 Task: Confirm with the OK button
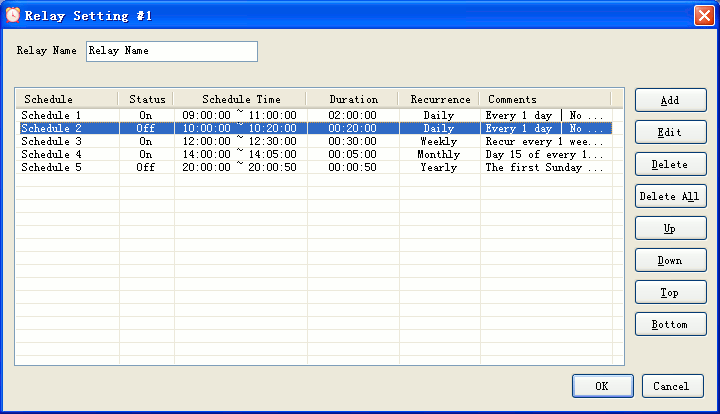602,386
